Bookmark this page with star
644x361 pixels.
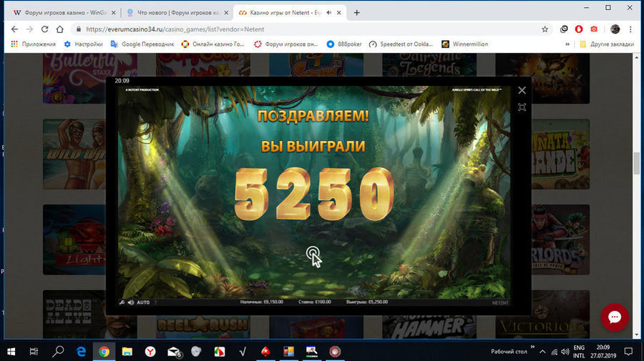pyautogui.click(x=545, y=29)
